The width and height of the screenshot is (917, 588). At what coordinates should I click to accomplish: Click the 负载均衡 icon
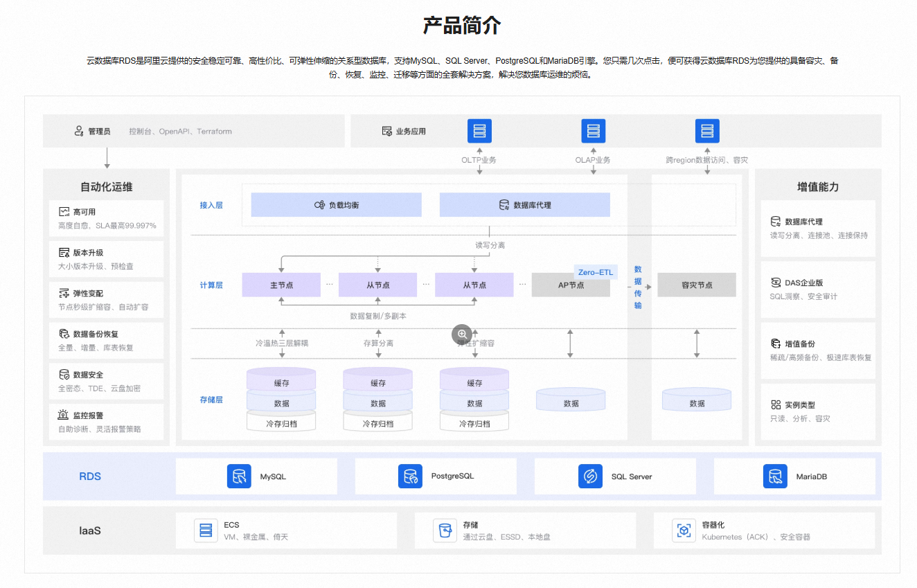pos(319,205)
